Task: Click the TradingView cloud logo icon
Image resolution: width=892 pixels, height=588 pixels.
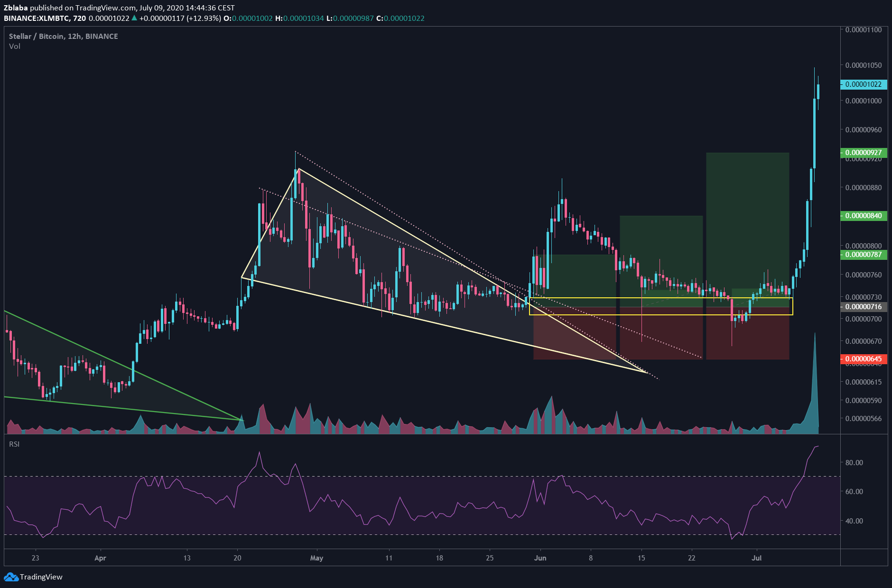Action: tap(11, 577)
